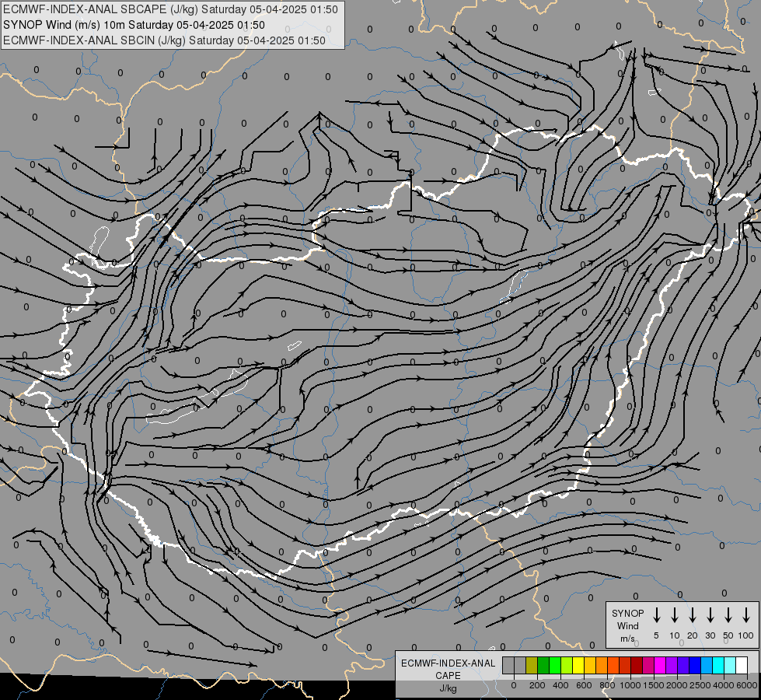Viewport: 761px width, 700px height.
Task: Click the '800' CAPE scale label
Action: 607,685
